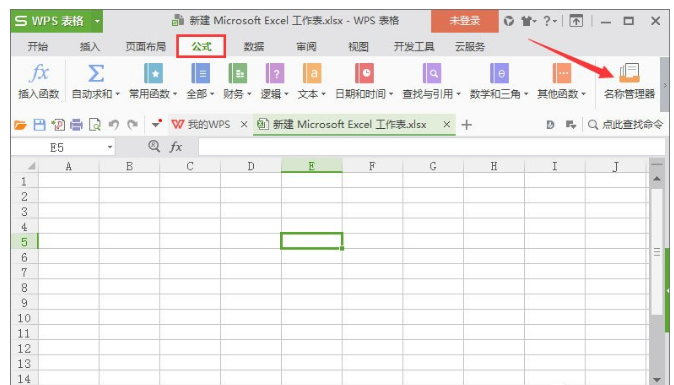The height and width of the screenshot is (385, 674).
Task: Open Common Functions (常用函数) icon
Action: [x=153, y=73]
